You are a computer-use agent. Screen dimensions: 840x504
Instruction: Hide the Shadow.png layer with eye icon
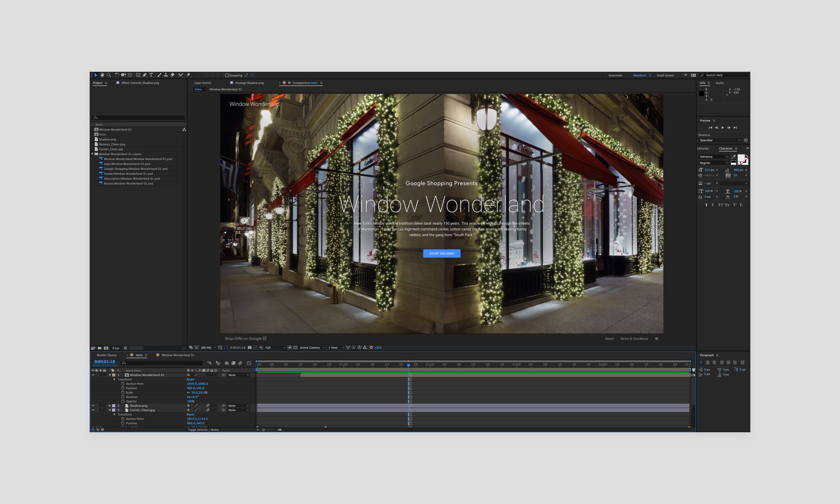point(93,406)
